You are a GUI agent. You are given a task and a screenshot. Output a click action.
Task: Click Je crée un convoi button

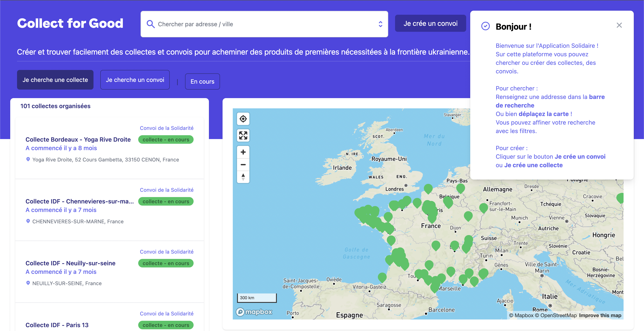click(430, 23)
